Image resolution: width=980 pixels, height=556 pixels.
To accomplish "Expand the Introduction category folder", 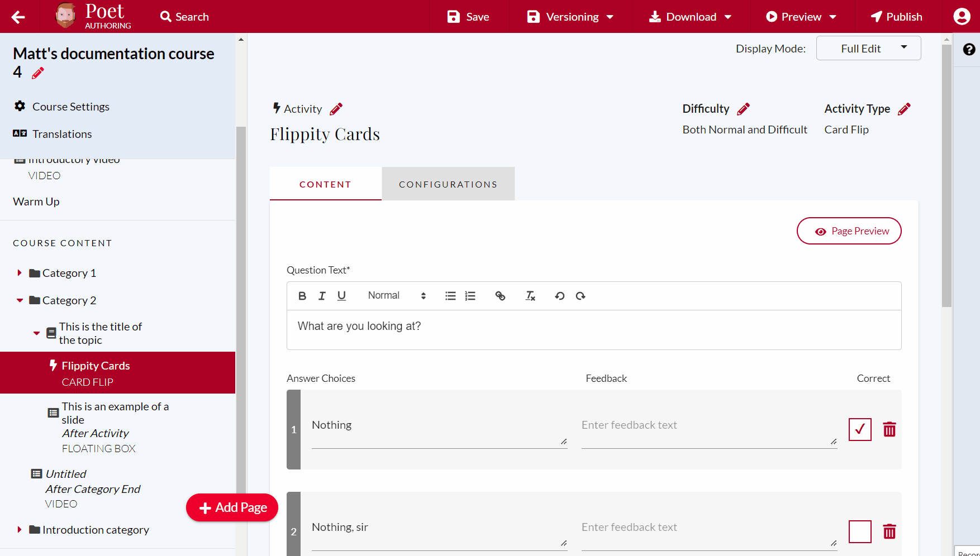I will 20,529.
